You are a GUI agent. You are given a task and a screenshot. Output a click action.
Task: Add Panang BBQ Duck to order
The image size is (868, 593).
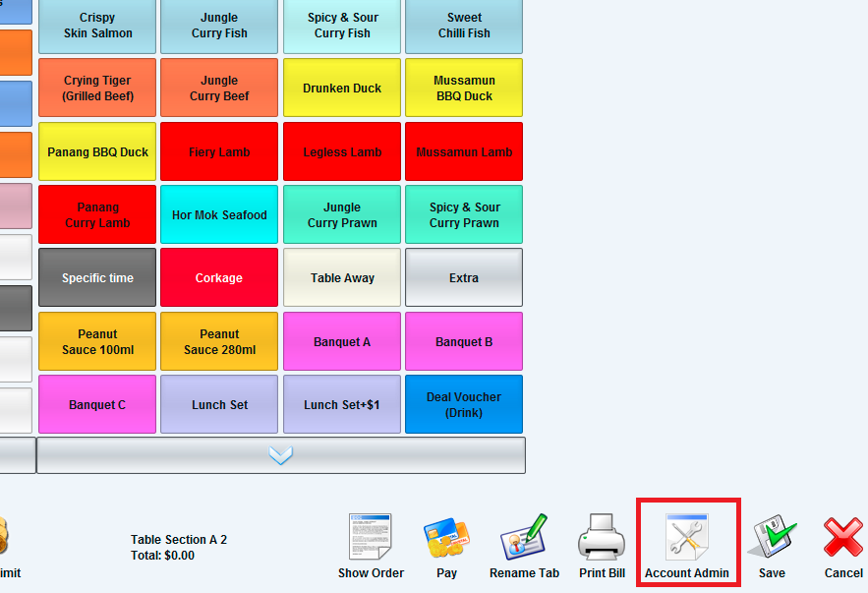pos(97,151)
